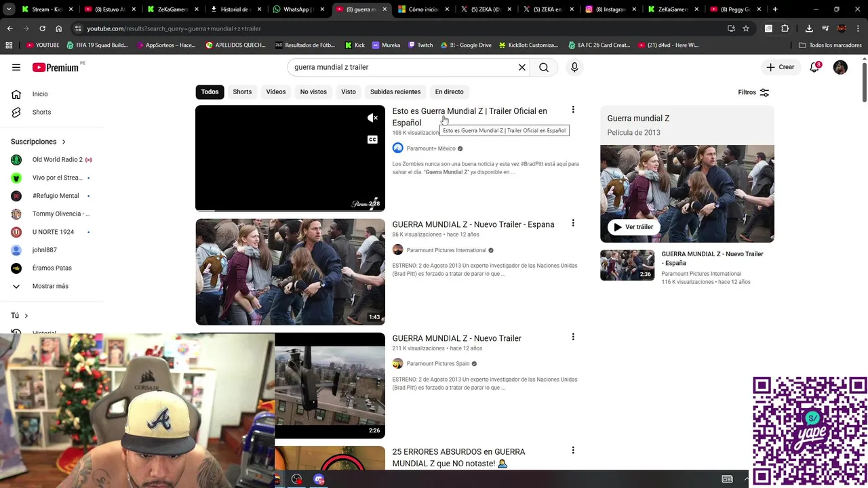Viewport: 868px width, 488px height.
Task: Open the 2:36 side panel trailer thumbnail
Action: click(x=627, y=265)
